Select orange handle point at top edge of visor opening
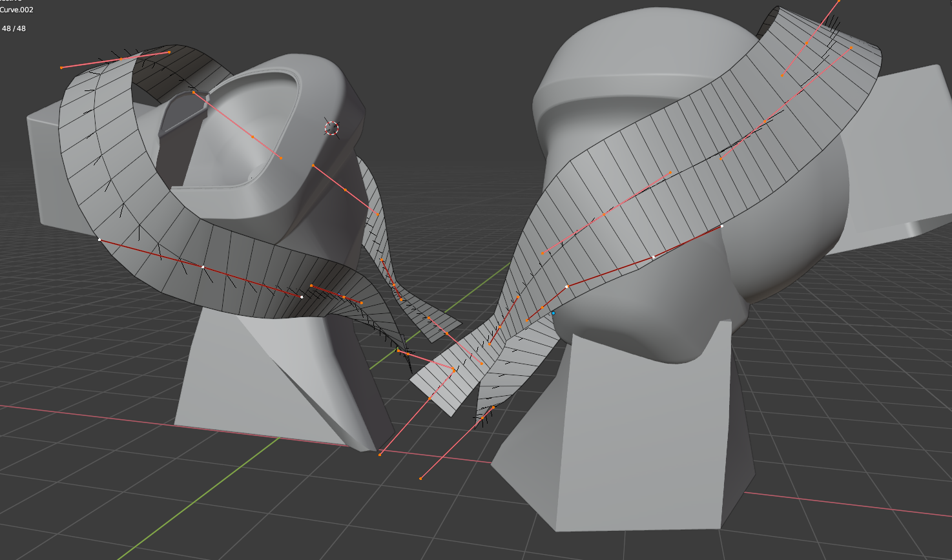This screenshot has height=560, width=952. coord(194,93)
